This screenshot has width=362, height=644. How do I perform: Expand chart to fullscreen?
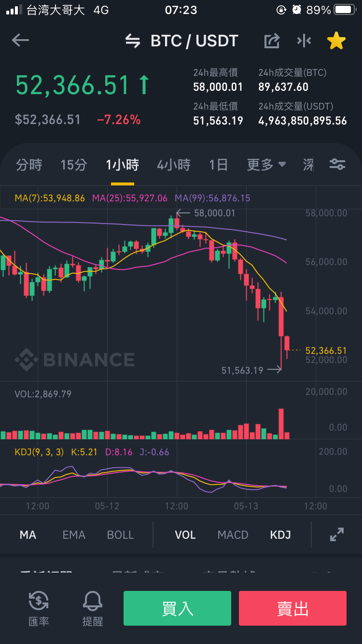click(336, 534)
